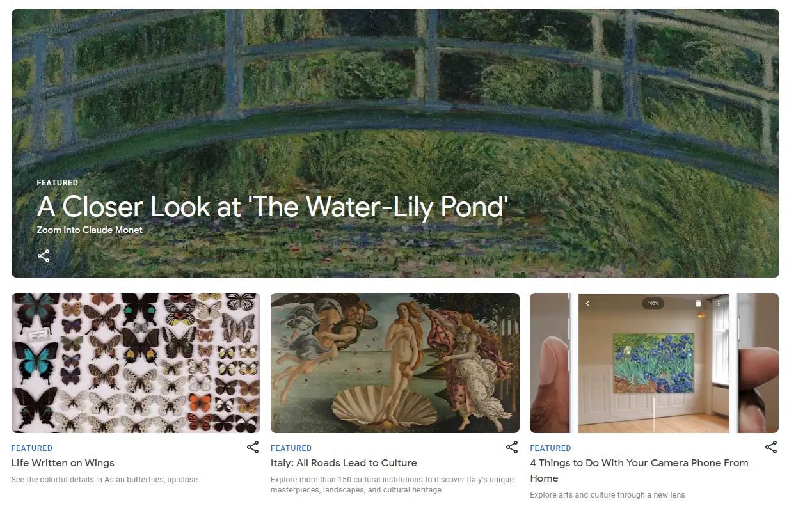The image size is (812, 520).
Task: Click three-dot menu in phone screenshot
Action: [x=719, y=303]
